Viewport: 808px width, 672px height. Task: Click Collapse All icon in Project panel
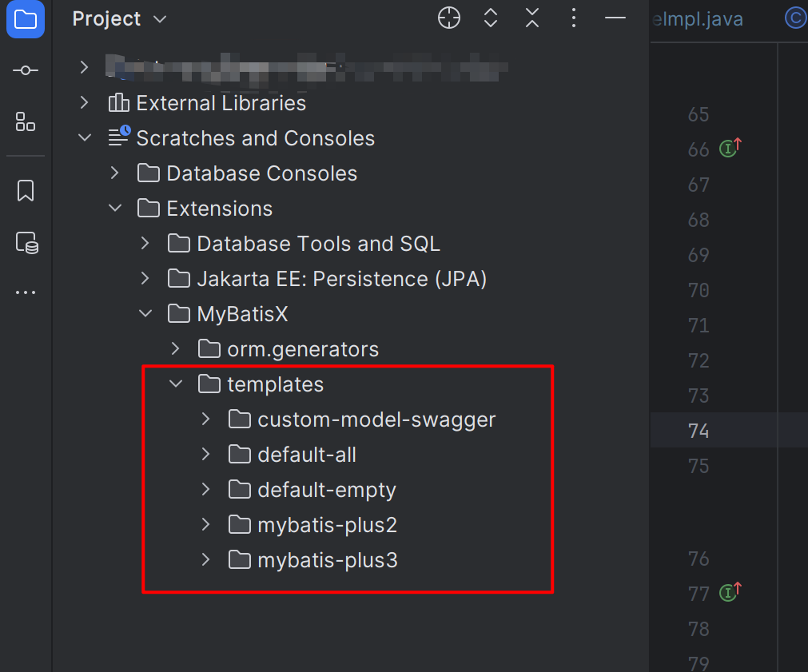click(x=532, y=18)
